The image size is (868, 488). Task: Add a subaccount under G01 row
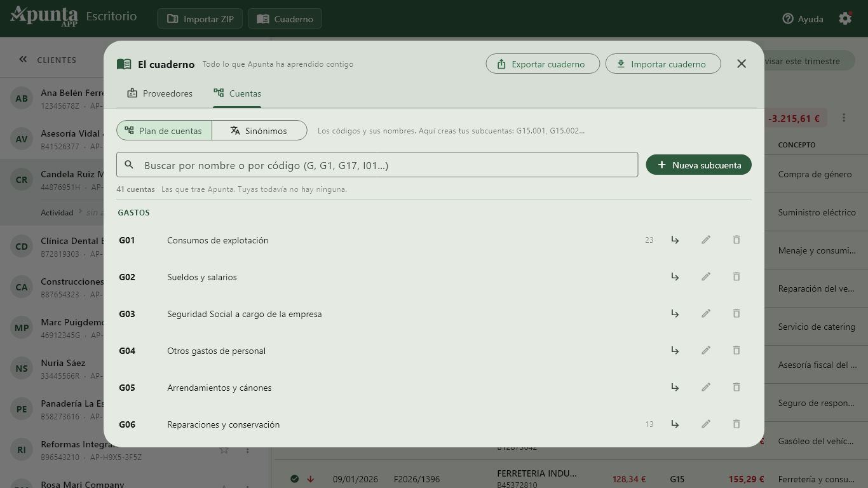[x=675, y=240]
